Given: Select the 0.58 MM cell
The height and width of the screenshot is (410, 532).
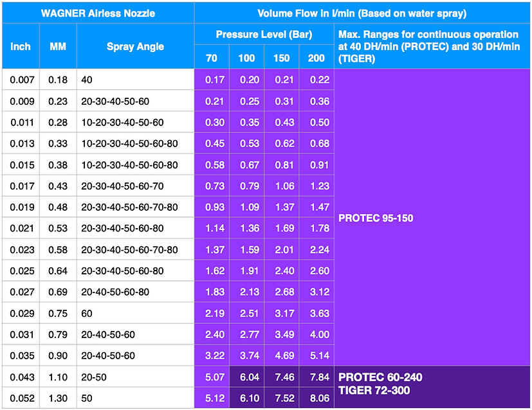Looking at the screenshot, I should [58, 249].
